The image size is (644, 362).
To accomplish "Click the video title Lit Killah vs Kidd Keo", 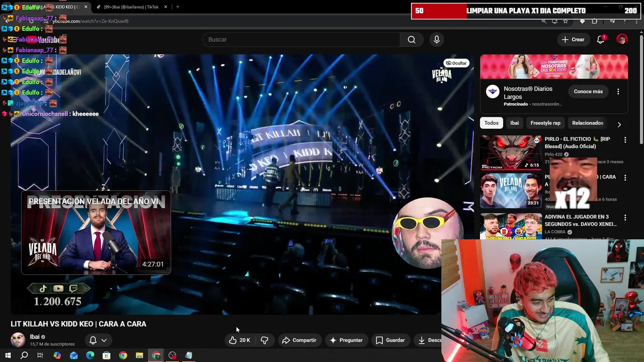I will pyautogui.click(x=78, y=324).
